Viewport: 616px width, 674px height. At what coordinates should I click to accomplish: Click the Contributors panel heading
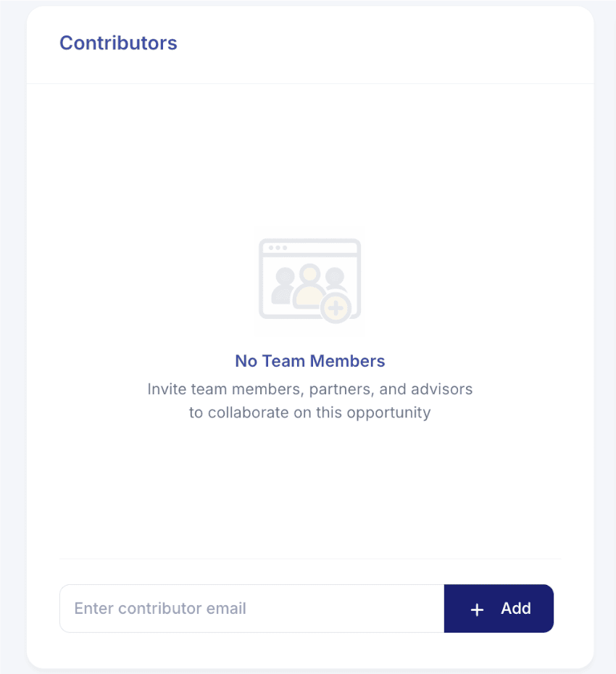(x=118, y=43)
